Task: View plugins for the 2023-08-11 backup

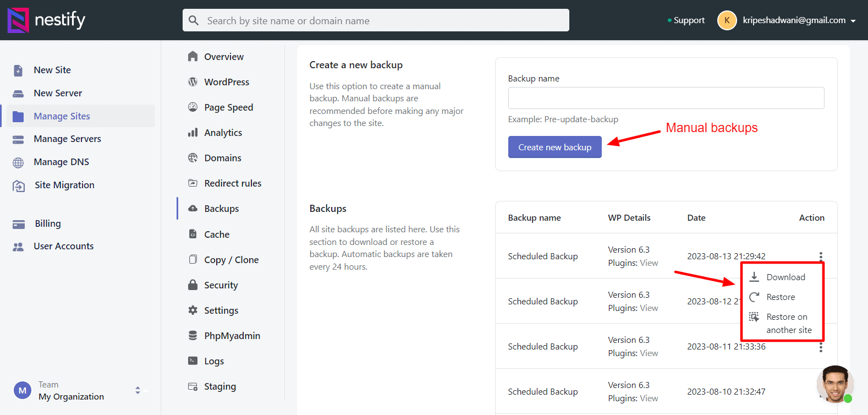Action: pyautogui.click(x=649, y=353)
